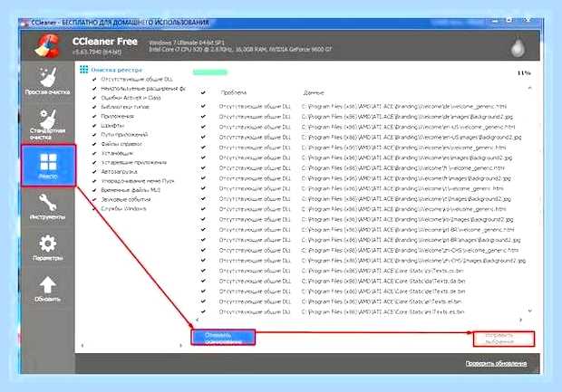
Task: Click the grid icon beside Очистка реестра
Action: (x=84, y=70)
